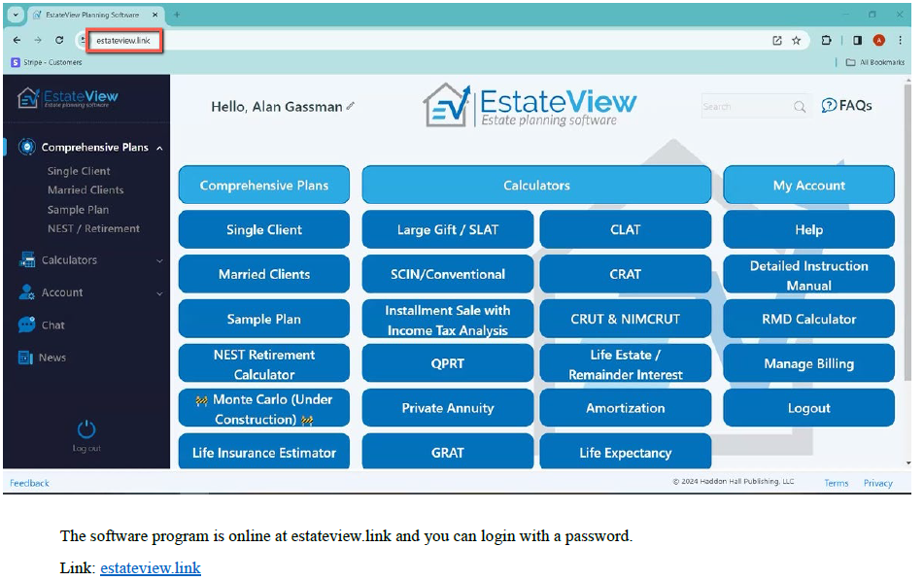Open the Large Gift / SLAT calculator
The width and height of the screenshot is (924, 581).
(x=448, y=230)
